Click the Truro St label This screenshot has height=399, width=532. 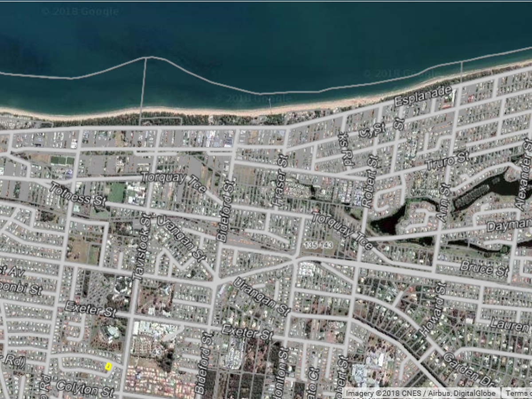pyautogui.click(x=448, y=161)
